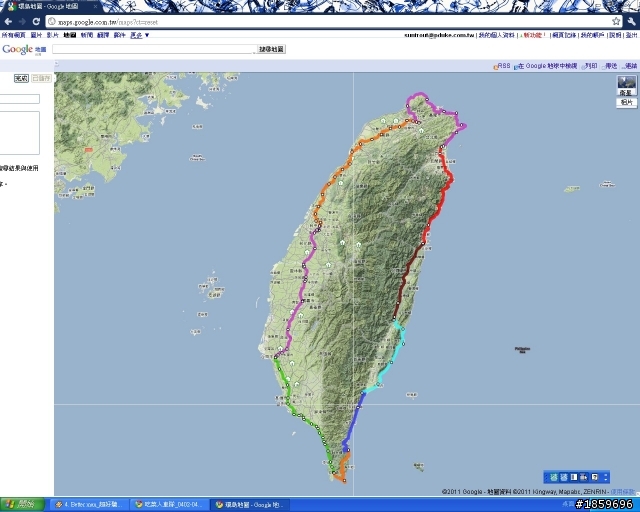Click the second icon in the blue language bar
The image size is (640, 512).
[564, 477]
